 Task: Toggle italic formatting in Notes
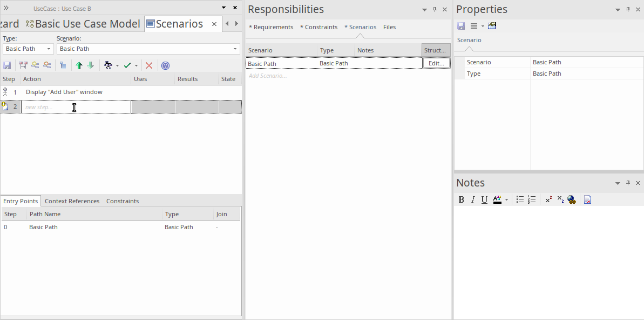click(x=473, y=199)
